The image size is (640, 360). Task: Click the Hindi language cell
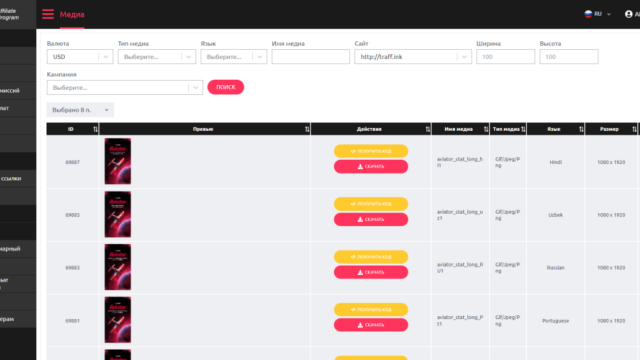pyautogui.click(x=556, y=162)
